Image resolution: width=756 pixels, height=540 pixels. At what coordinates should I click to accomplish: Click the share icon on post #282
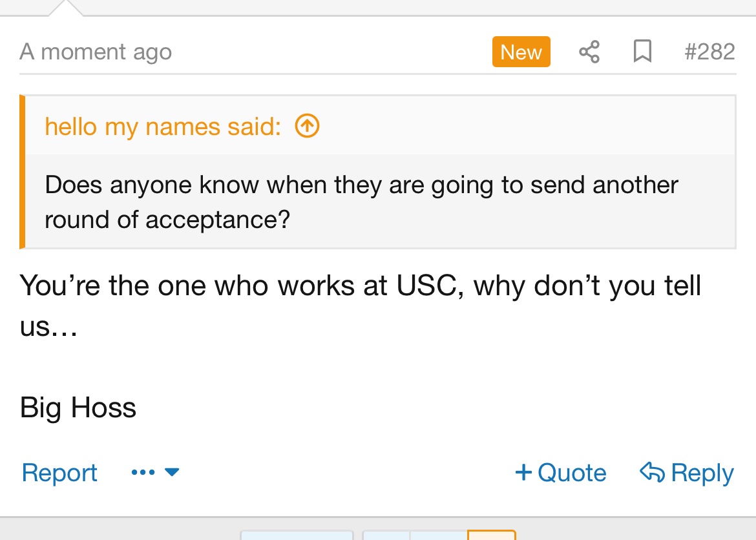click(x=589, y=52)
